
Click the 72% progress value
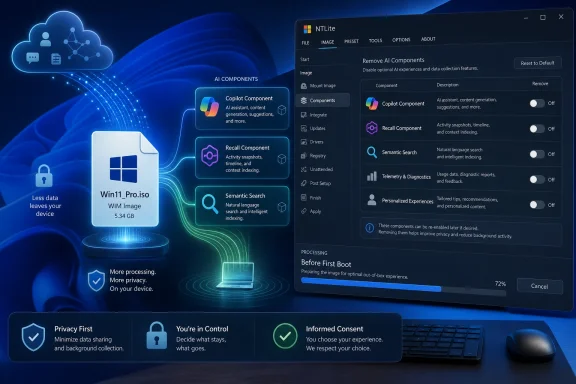500,284
